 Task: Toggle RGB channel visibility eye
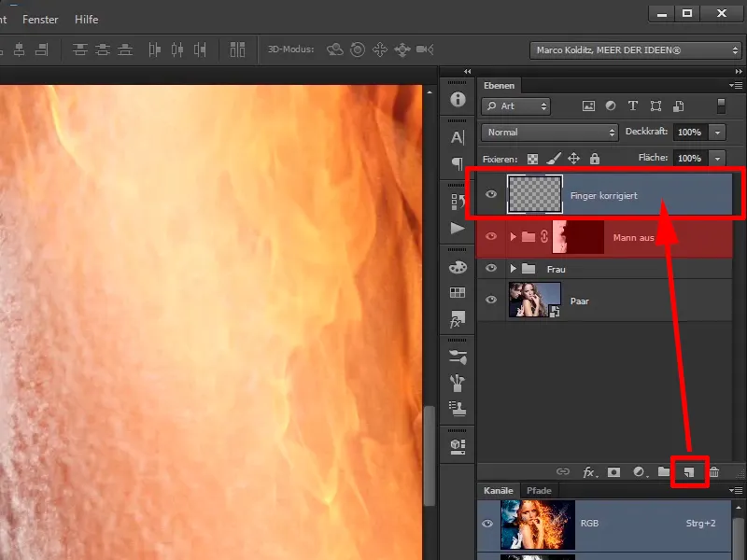pyautogui.click(x=487, y=524)
